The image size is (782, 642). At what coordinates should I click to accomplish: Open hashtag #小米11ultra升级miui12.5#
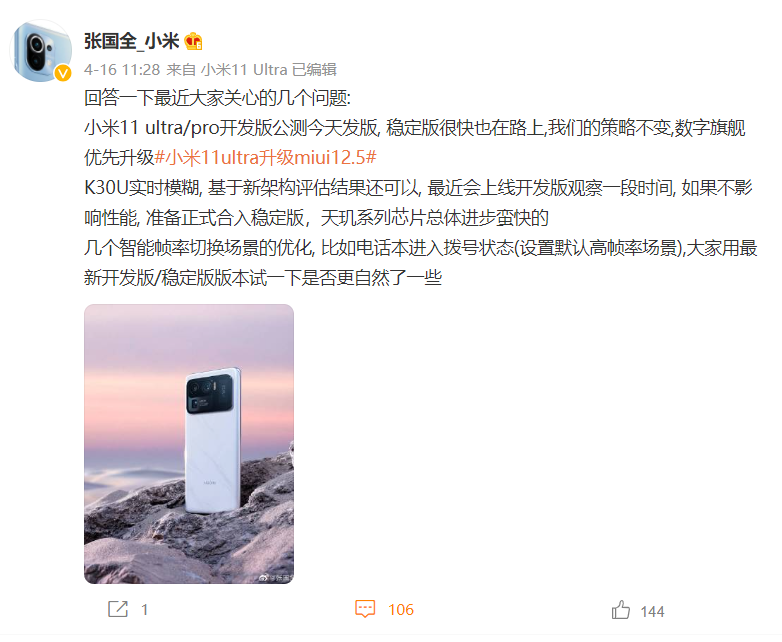point(265,158)
